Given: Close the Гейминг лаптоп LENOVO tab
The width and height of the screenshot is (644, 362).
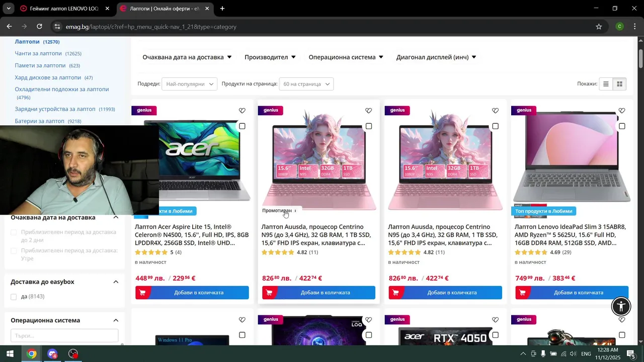Looking at the screenshot, I should tap(107, 9).
